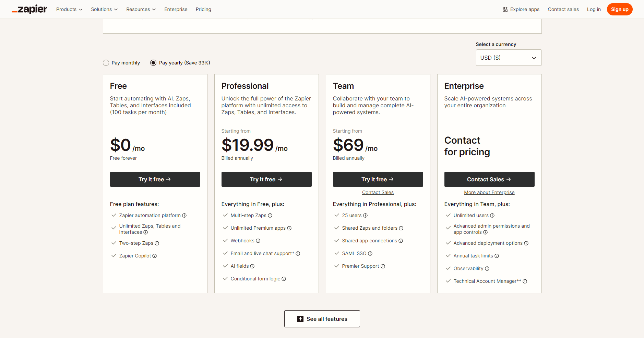Expand See all features button

322,319
